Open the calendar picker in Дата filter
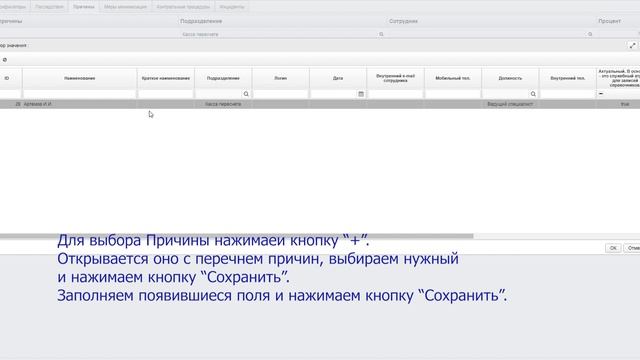Screen dimensions: 640x360 pyautogui.click(x=361, y=94)
